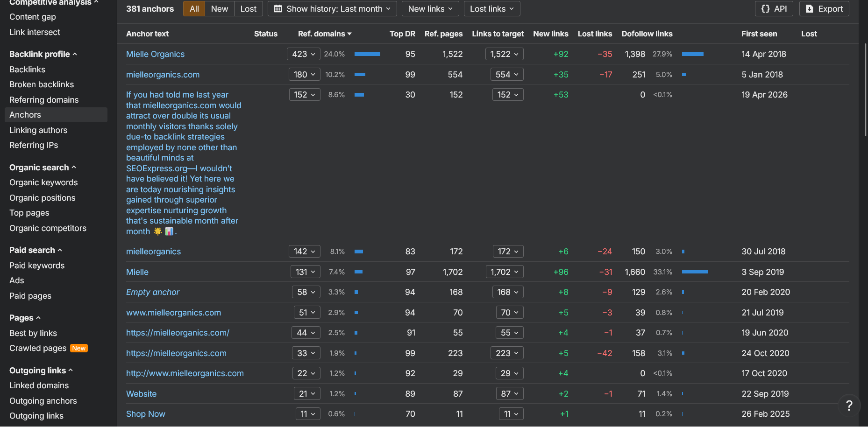The height and width of the screenshot is (427, 868).
Task: Switch to the Lost anchors filter tab
Action: point(249,9)
